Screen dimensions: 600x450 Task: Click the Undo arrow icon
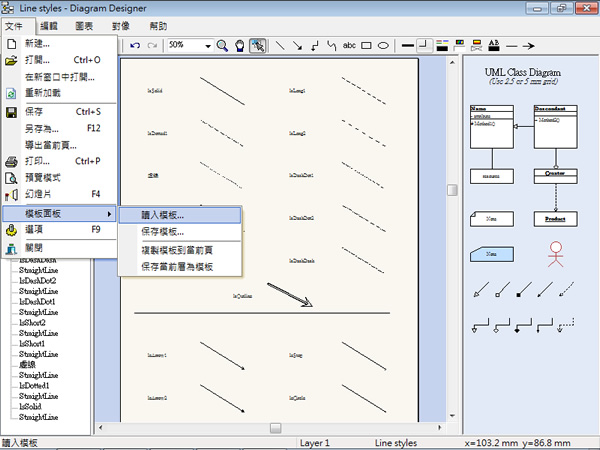135,45
